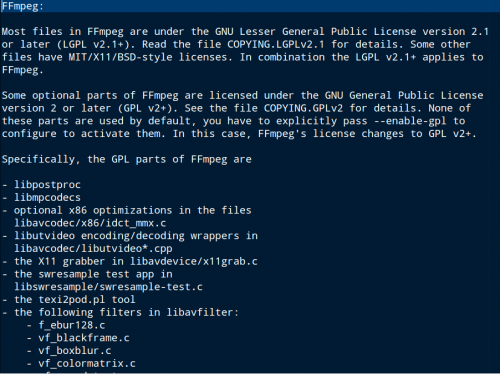The image size is (500, 374).
Task: Click the f_ebur128.c filter entry
Action: (72, 325)
